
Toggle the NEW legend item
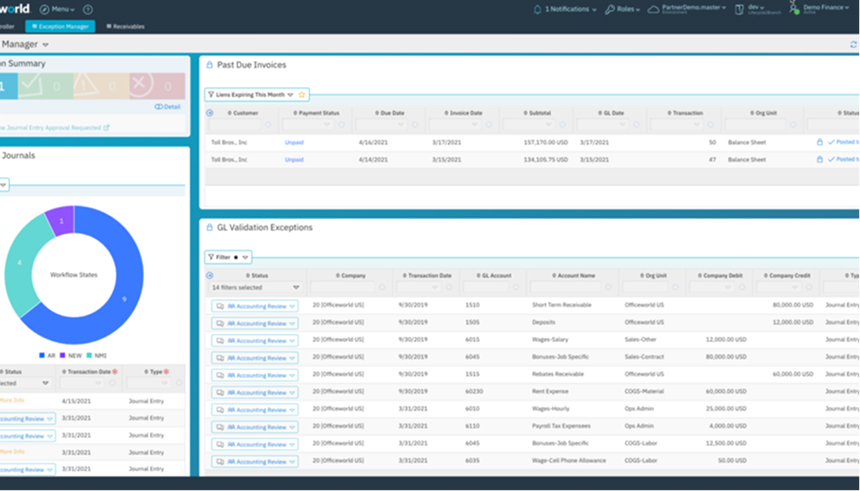71,355
